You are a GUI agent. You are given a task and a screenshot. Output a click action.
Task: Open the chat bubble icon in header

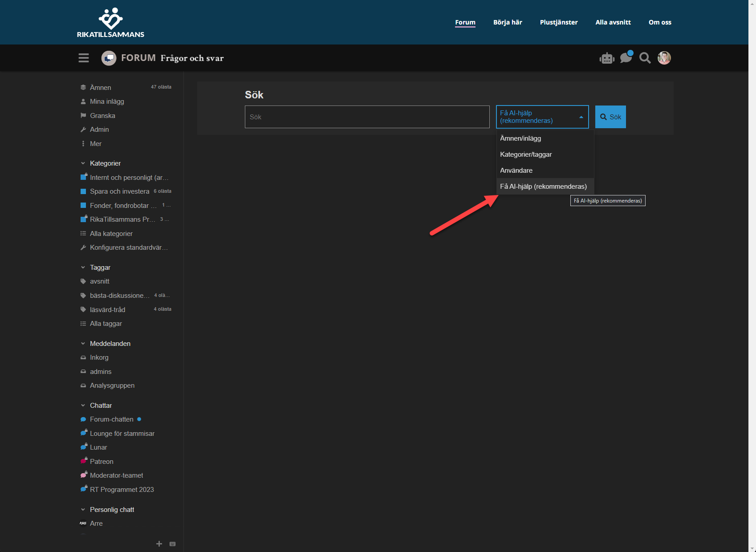(x=626, y=57)
